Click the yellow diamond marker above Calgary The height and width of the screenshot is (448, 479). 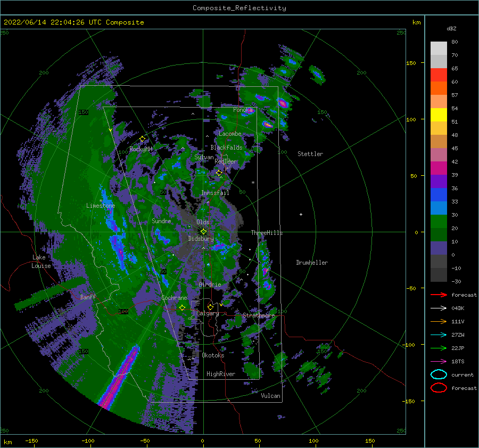[210, 307]
